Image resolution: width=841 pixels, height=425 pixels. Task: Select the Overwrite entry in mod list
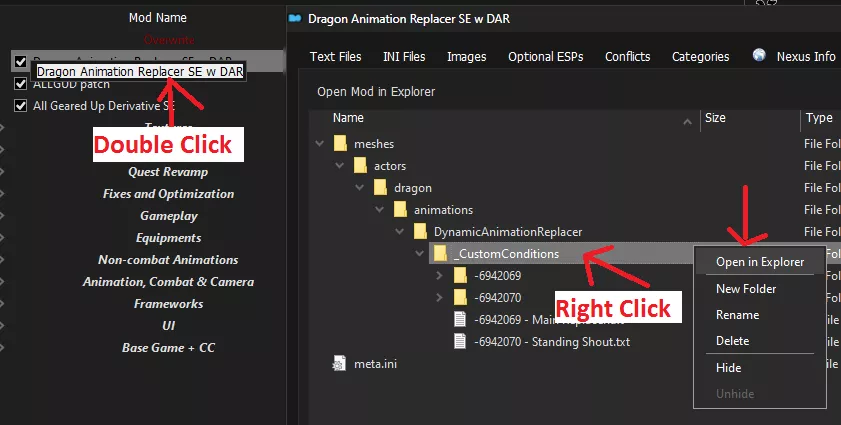pos(169,40)
